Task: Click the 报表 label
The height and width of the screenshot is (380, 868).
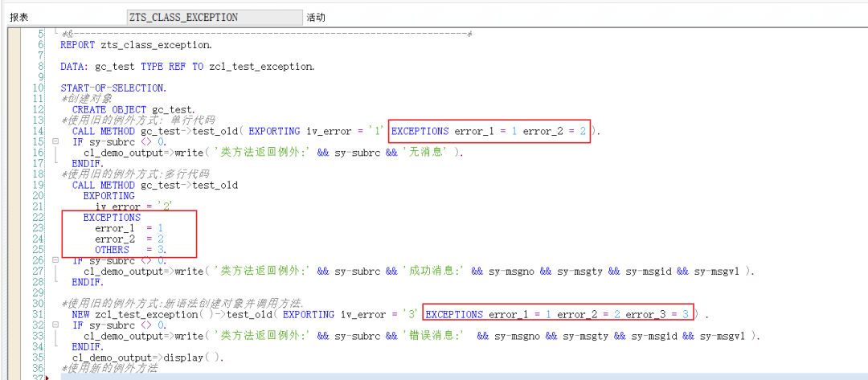Action: click(x=18, y=18)
